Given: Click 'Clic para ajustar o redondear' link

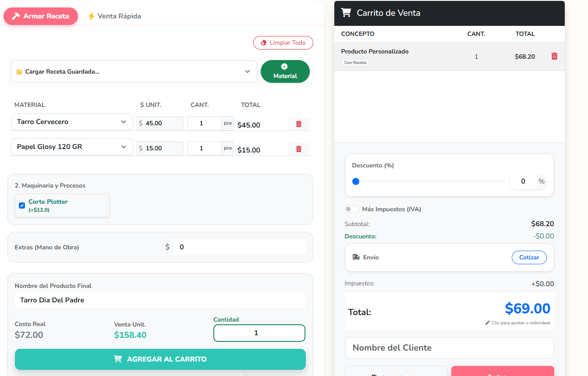Looking at the screenshot, I should 521,323.
